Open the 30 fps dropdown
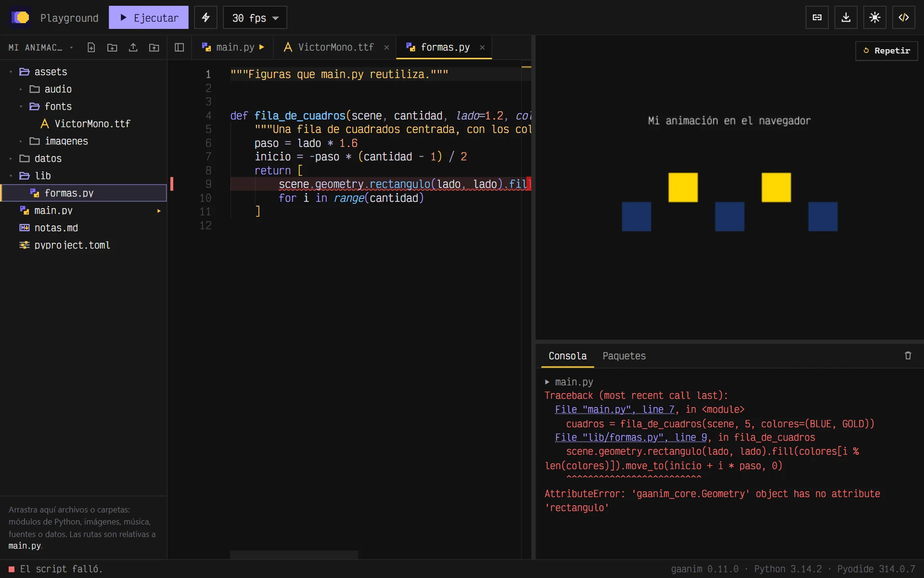Image resolution: width=924 pixels, height=578 pixels. (255, 18)
